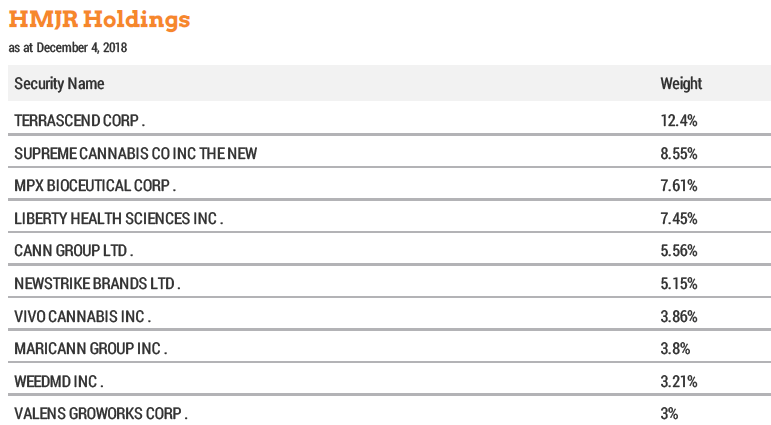Sort by Security Name column header

click(59, 84)
